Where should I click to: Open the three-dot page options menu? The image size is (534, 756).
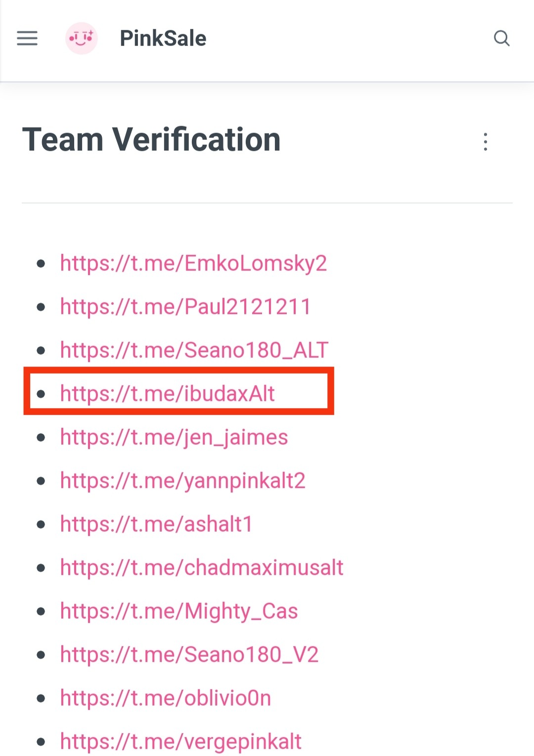coord(486,142)
